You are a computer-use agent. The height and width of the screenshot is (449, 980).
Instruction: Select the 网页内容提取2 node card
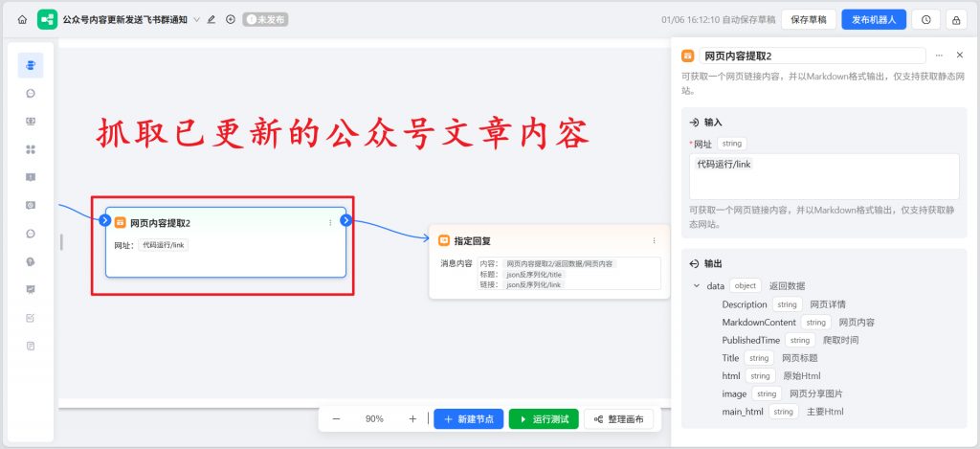[x=226, y=242]
